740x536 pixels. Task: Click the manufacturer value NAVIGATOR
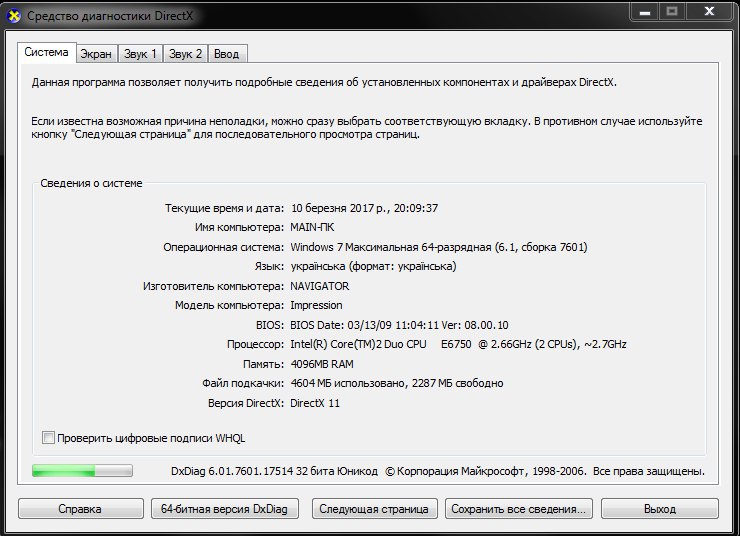click(320, 286)
